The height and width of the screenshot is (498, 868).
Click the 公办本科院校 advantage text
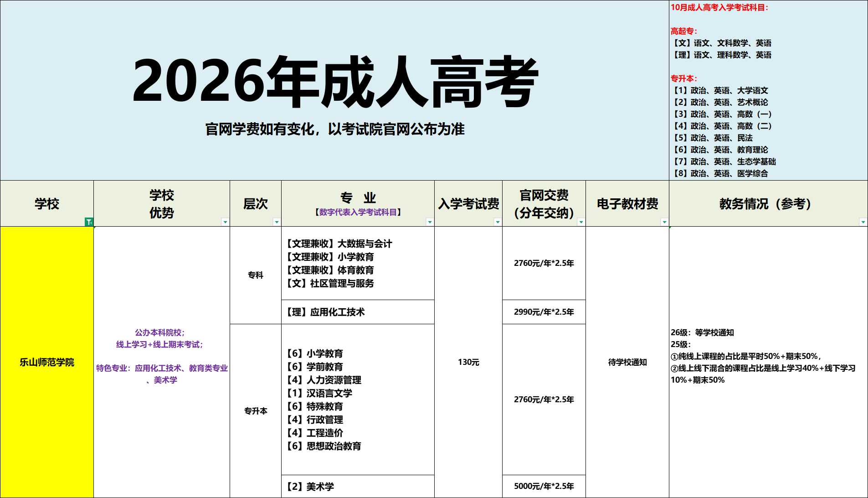[160, 332]
